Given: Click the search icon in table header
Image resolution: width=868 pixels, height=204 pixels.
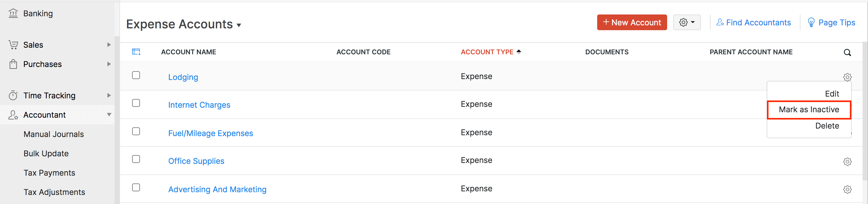Looking at the screenshot, I should (847, 52).
